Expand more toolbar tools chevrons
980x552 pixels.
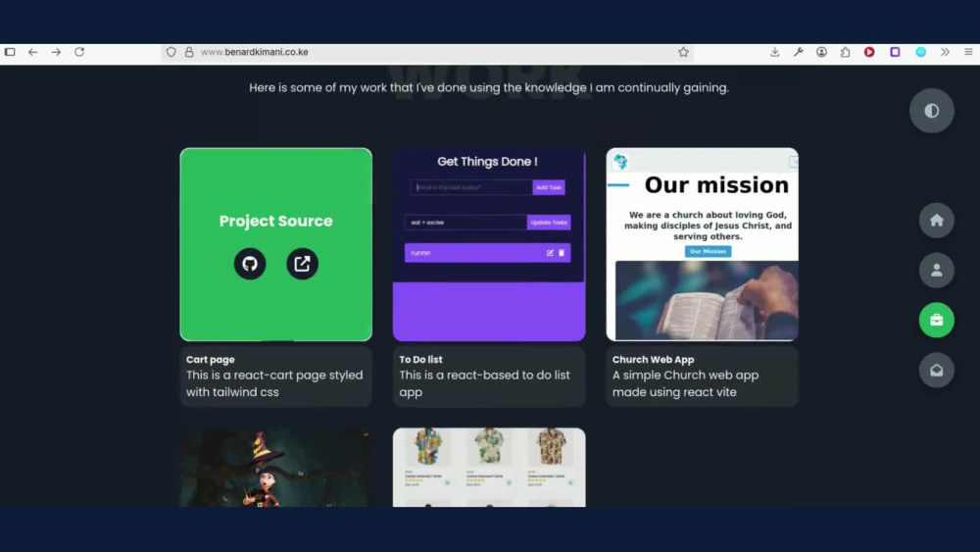945,52
